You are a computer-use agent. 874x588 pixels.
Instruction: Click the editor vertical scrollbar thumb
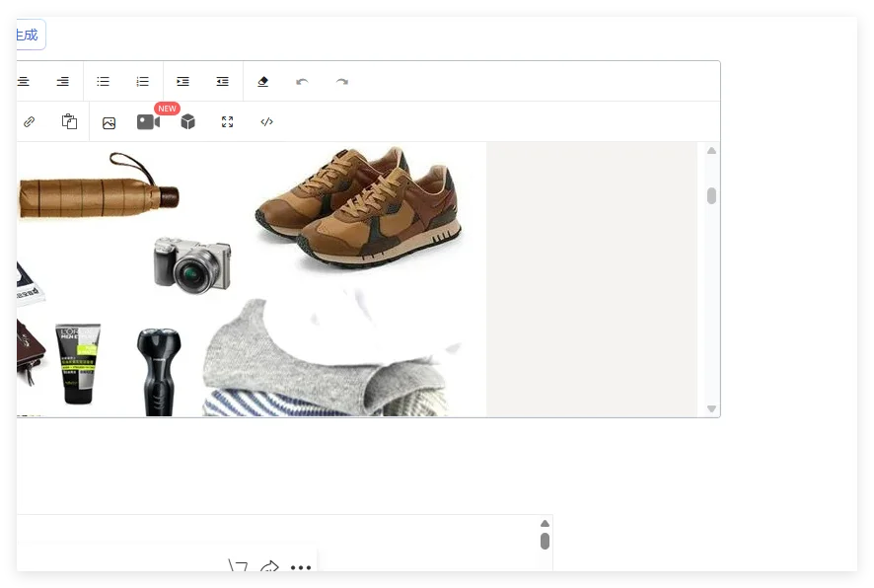coord(712,195)
